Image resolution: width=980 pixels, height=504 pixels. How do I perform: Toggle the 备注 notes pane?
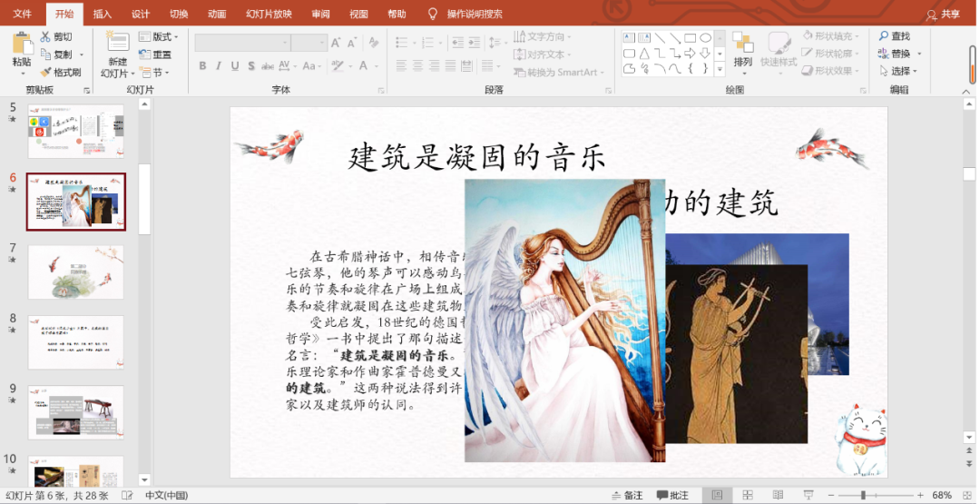click(x=627, y=495)
